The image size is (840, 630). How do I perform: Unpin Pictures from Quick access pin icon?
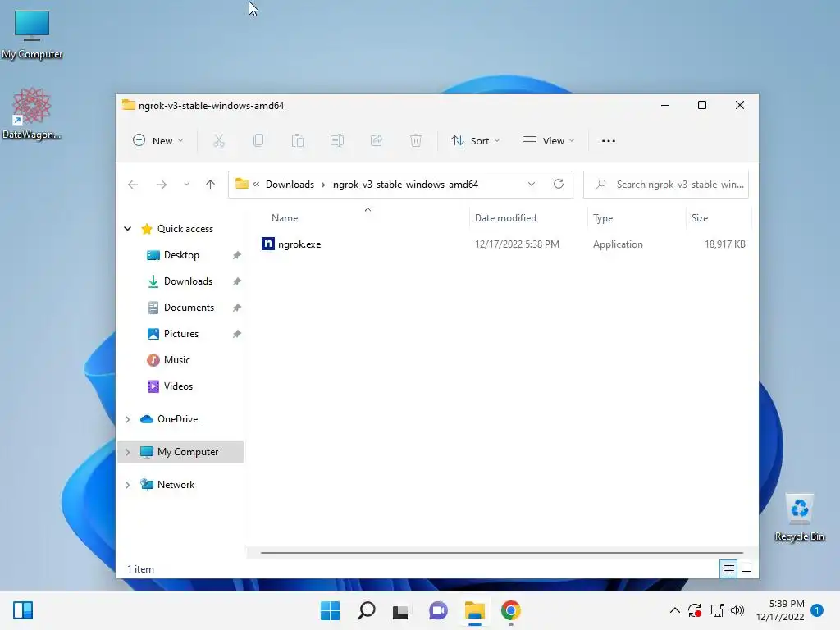[x=236, y=334]
